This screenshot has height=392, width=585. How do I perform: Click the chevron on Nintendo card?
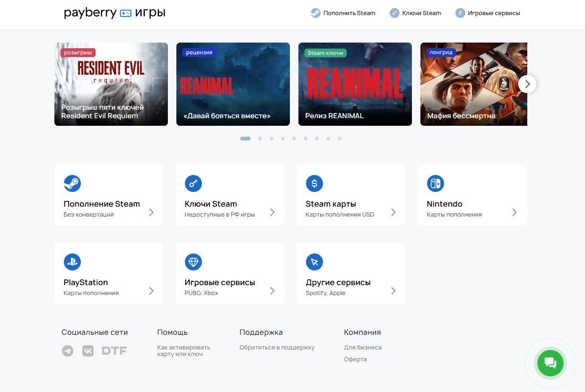[515, 212]
